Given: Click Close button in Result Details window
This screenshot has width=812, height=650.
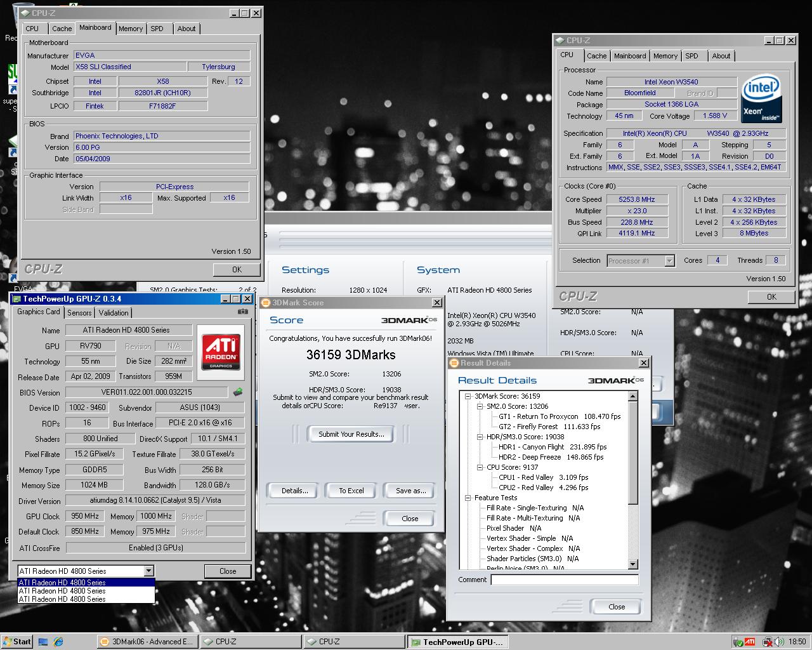Looking at the screenshot, I should [x=616, y=607].
